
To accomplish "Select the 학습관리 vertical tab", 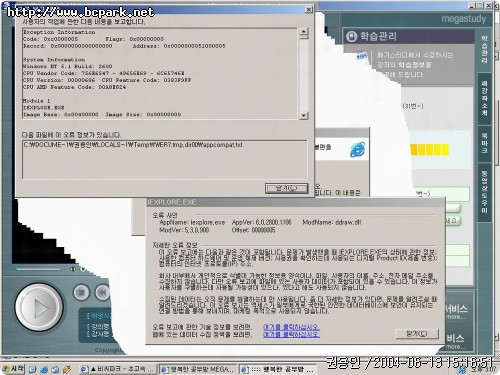I will click(484, 49).
